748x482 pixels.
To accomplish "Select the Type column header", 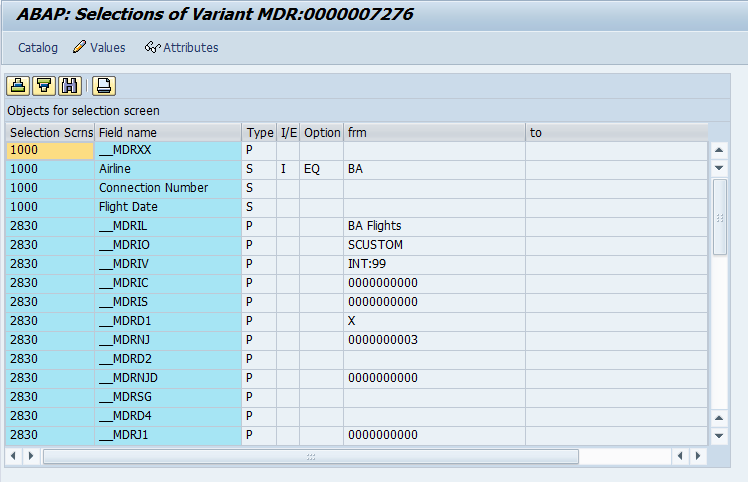I will point(260,133).
